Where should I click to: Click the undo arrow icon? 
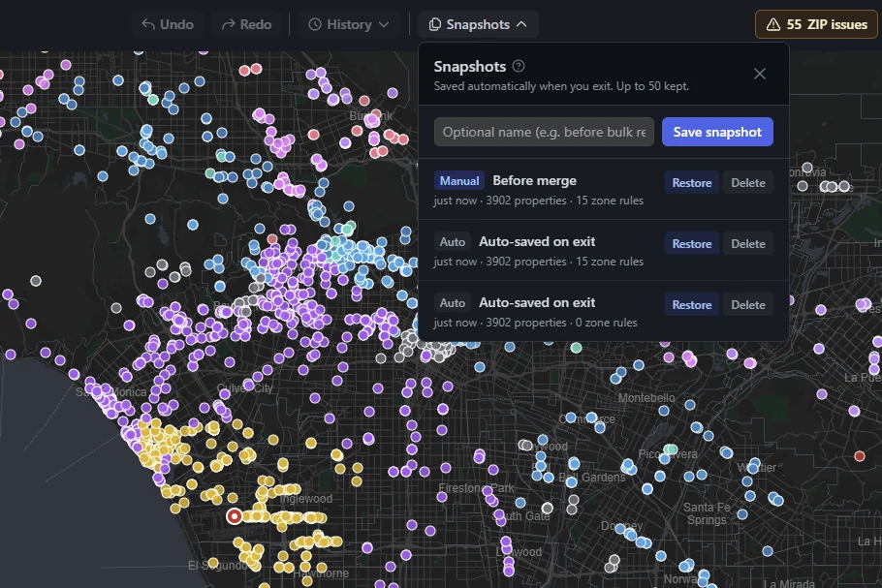148,25
